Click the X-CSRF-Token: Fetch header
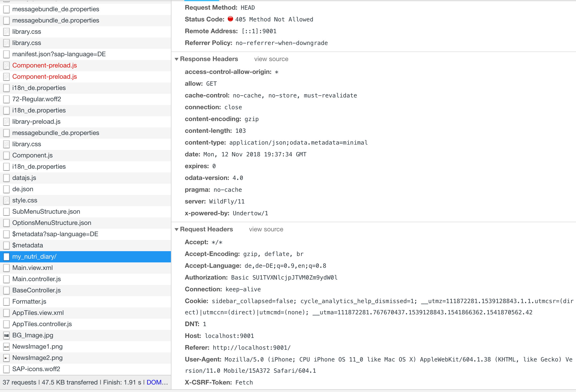Viewport: 576px width, 392px height. pyautogui.click(x=219, y=382)
